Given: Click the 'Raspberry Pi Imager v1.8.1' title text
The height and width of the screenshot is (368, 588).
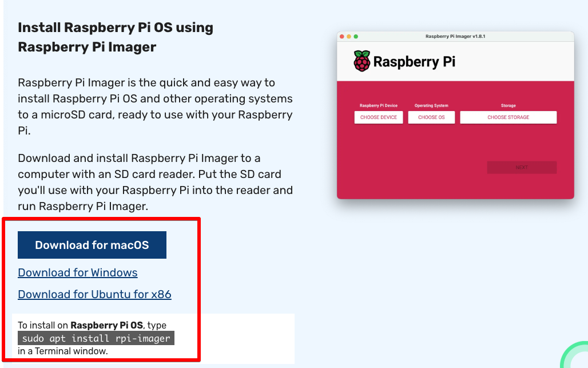Looking at the screenshot, I should [455, 37].
